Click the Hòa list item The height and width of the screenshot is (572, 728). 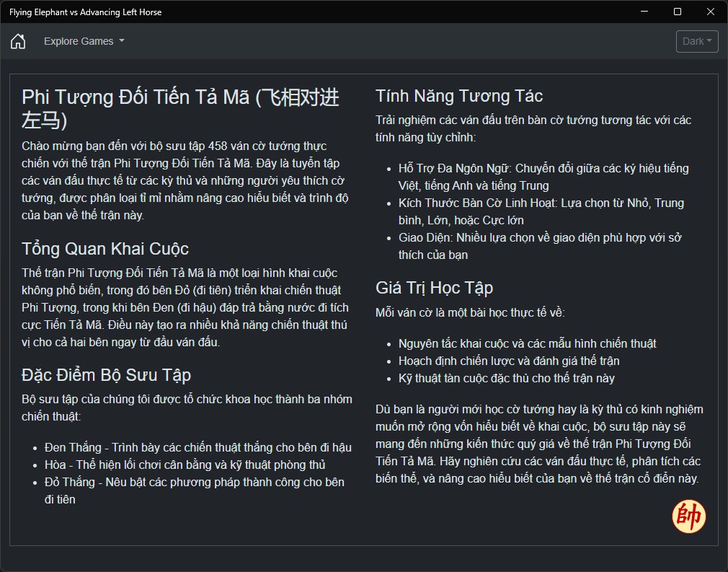(x=185, y=465)
